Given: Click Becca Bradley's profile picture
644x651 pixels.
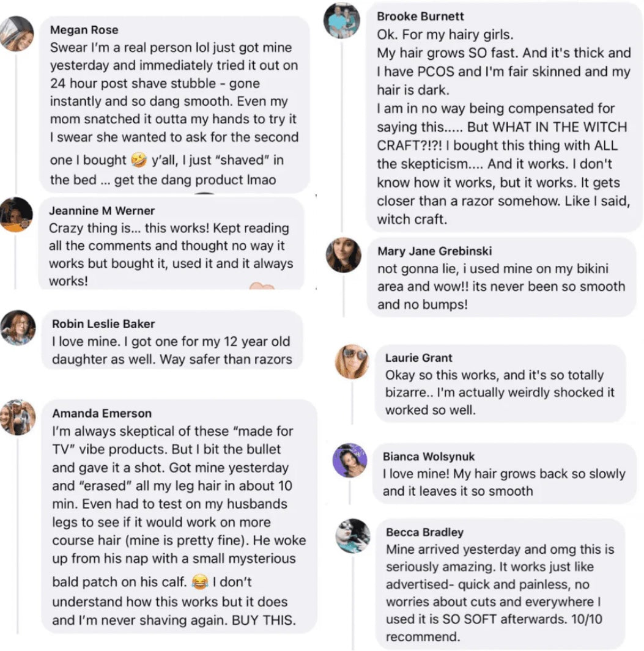Looking at the screenshot, I should point(353,536).
